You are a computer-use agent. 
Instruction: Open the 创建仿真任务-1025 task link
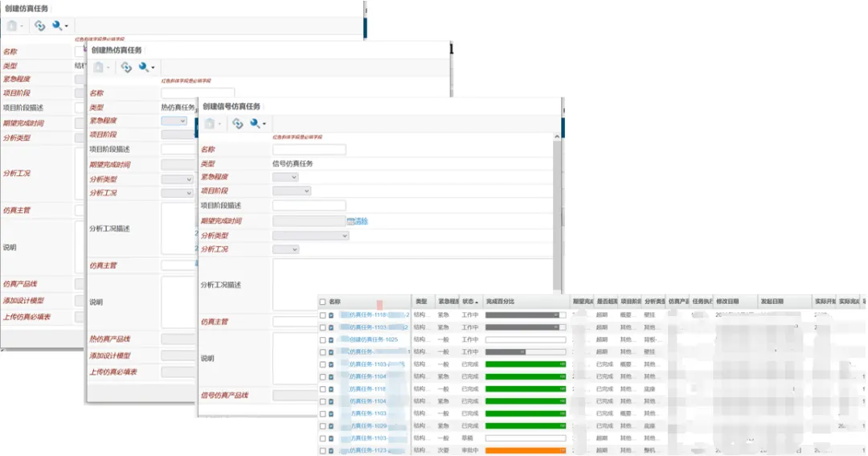(373, 339)
